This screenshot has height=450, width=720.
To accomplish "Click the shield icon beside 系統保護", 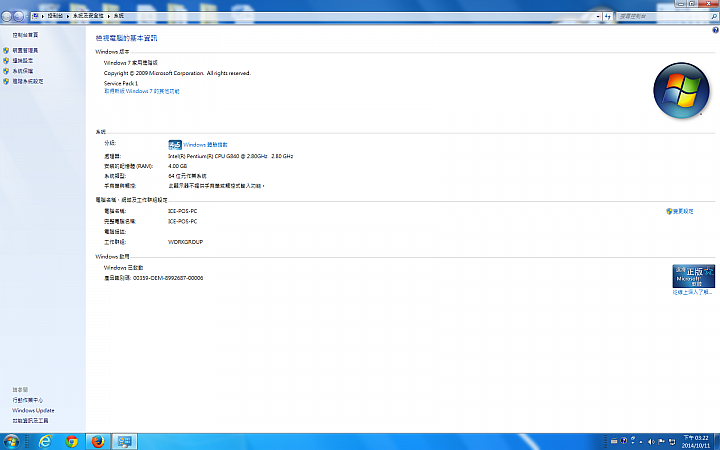I will [6, 71].
